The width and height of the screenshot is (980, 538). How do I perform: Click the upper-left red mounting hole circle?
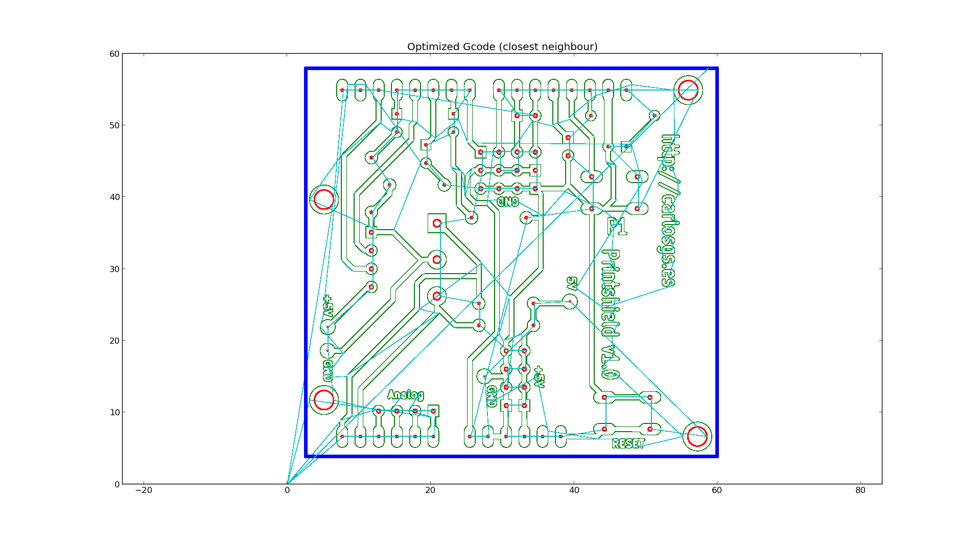[x=323, y=199]
